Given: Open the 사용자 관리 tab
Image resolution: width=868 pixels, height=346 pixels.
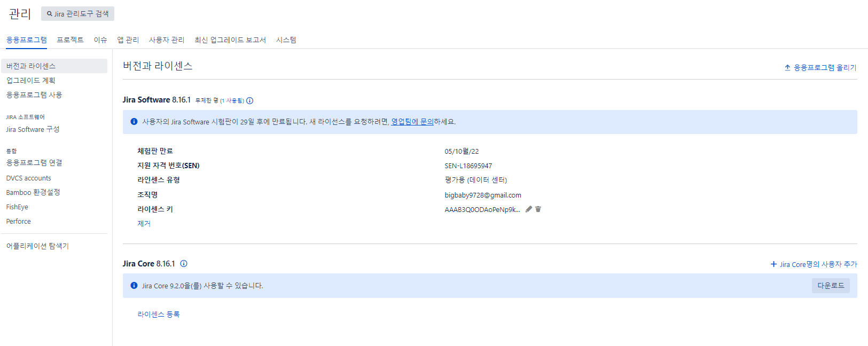Looking at the screenshot, I should point(167,40).
